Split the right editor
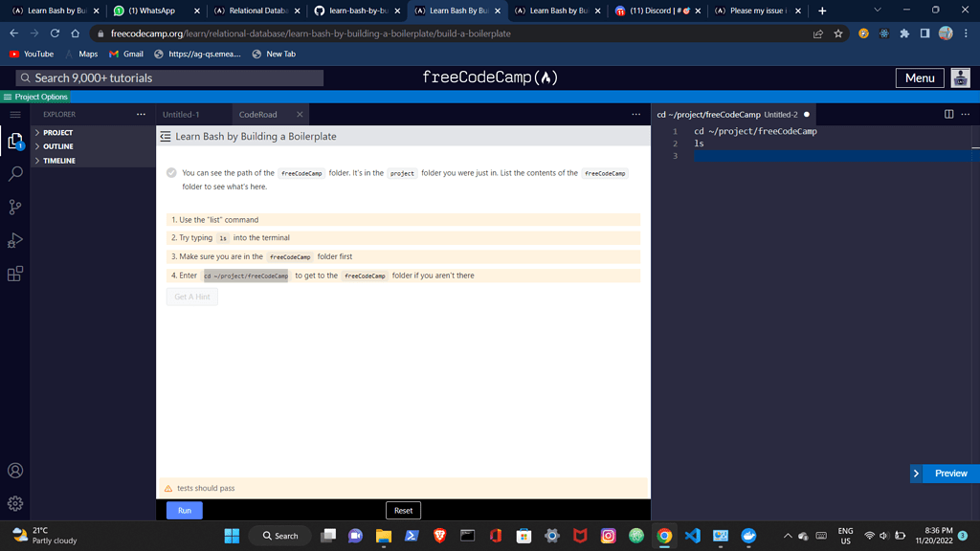 948,115
